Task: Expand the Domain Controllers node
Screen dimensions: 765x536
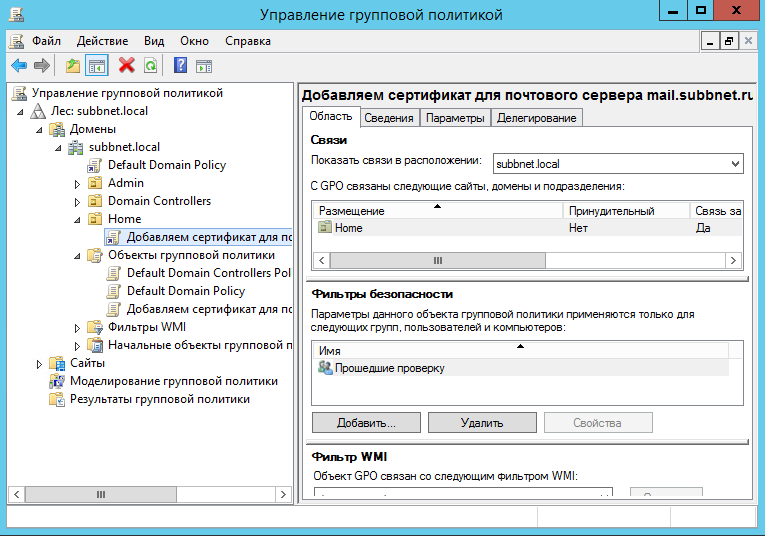Action: (x=78, y=202)
